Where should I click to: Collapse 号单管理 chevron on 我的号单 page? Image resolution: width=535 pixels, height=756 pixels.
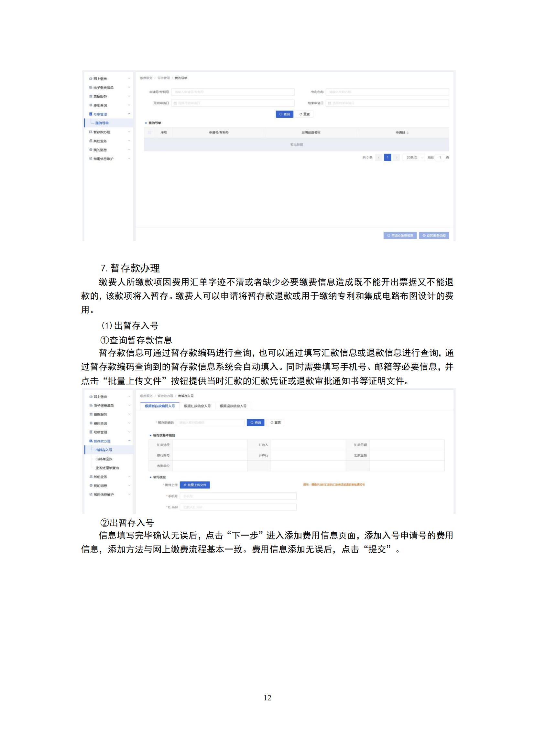coord(129,114)
